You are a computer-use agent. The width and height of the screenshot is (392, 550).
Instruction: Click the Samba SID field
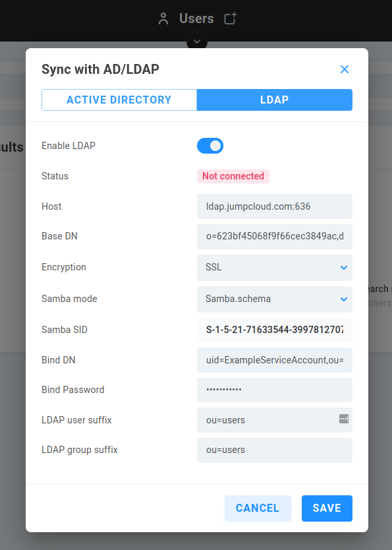click(x=275, y=330)
